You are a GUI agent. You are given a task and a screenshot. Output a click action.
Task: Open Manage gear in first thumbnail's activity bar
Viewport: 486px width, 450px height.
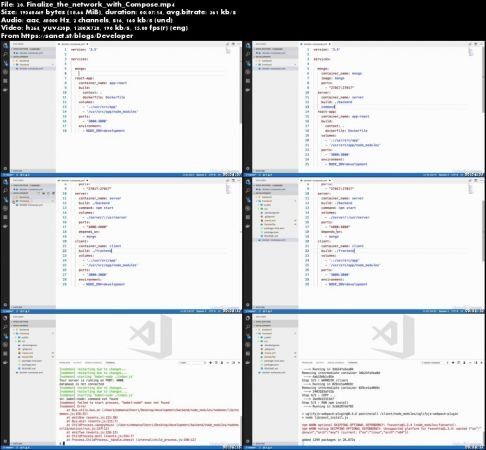coord(5,168)
